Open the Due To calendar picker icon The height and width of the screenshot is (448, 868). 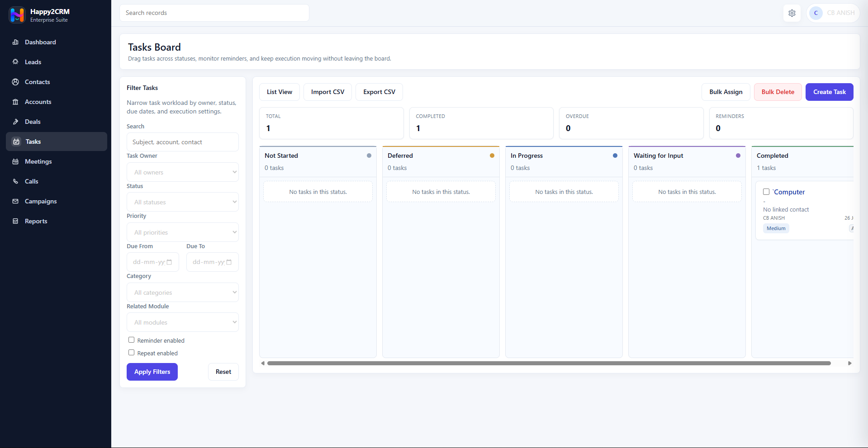tap(229, 262)
